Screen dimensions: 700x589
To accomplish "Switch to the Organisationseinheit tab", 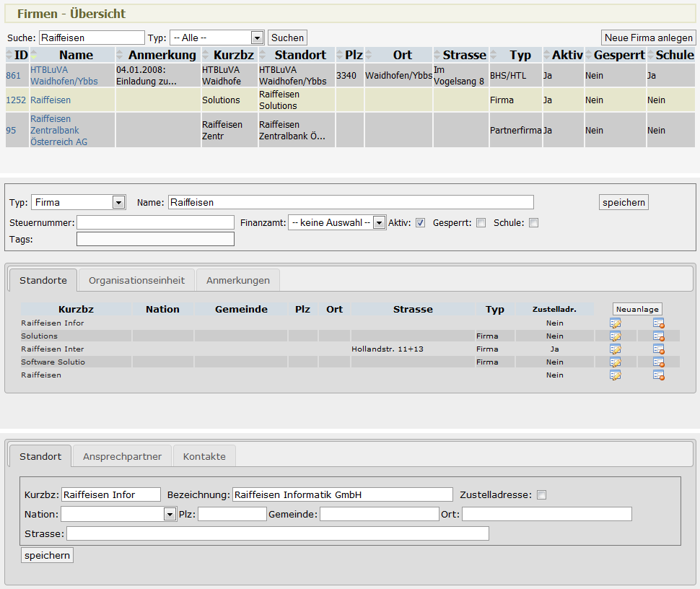I will [x=137, y=280].
